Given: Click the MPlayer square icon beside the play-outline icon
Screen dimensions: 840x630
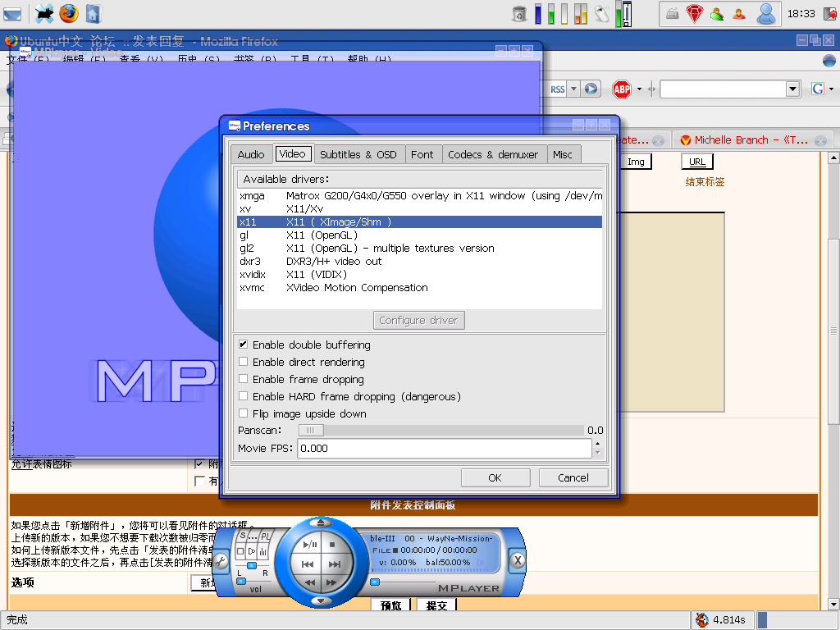Looking at the screenshot, I should [x=240, y=551].
